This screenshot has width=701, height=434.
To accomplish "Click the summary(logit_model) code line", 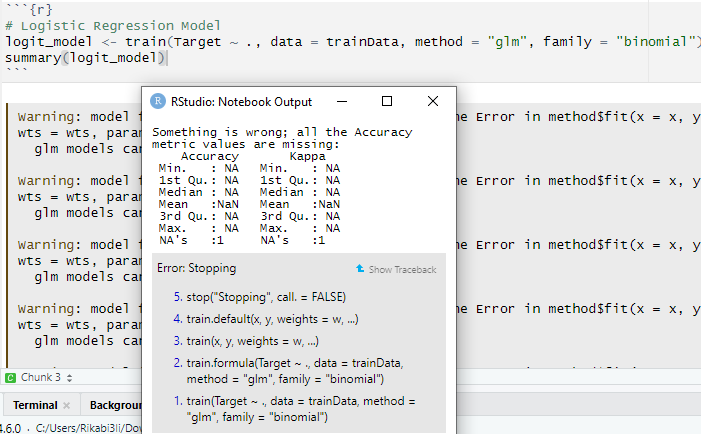I will [x=85, y=58].
